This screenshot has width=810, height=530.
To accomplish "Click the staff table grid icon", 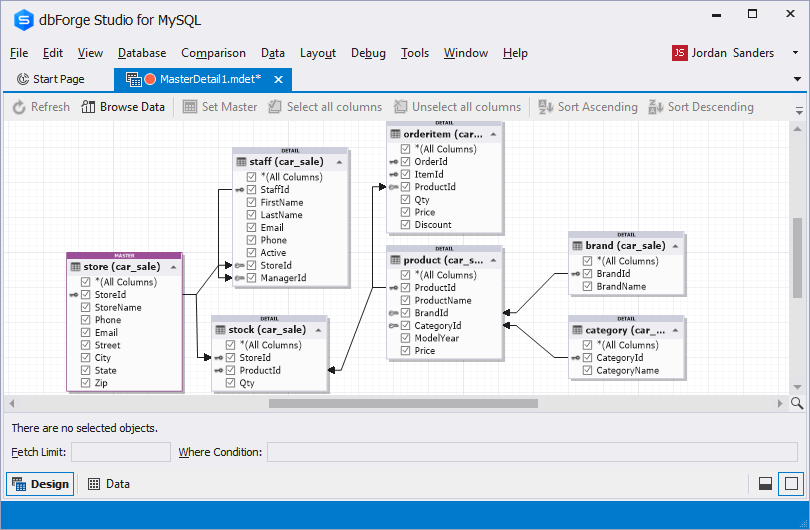I will tap(241, 162).
